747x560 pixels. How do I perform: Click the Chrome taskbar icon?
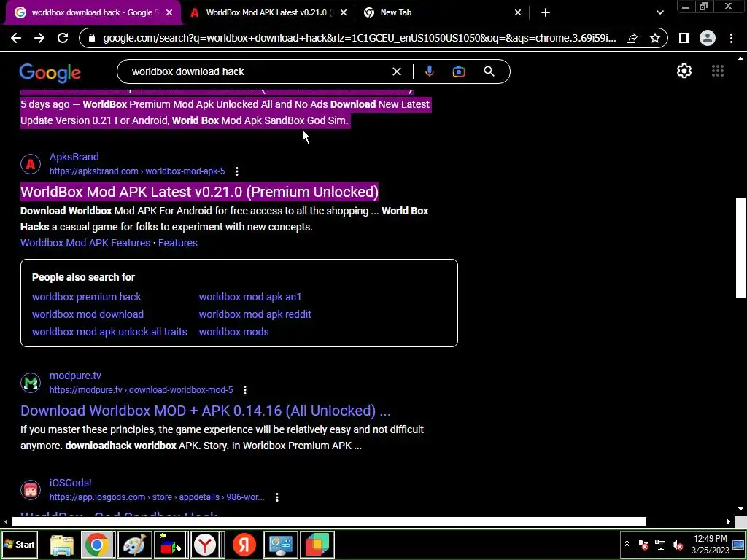click(x=97, y=545)
